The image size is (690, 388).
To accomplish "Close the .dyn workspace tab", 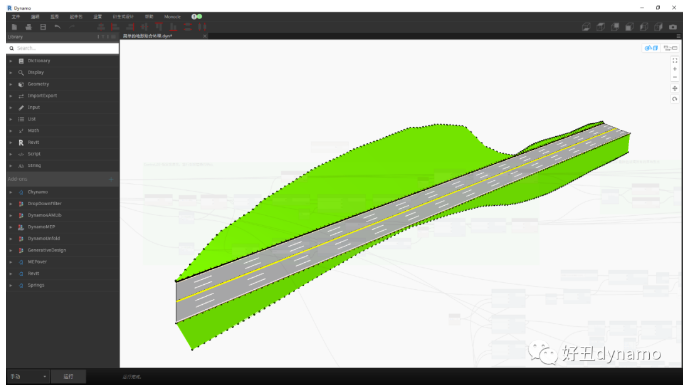I will [205, 36].
